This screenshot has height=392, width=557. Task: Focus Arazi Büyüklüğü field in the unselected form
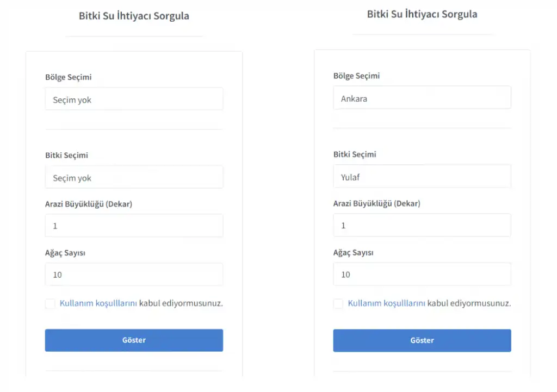point(134,226)
